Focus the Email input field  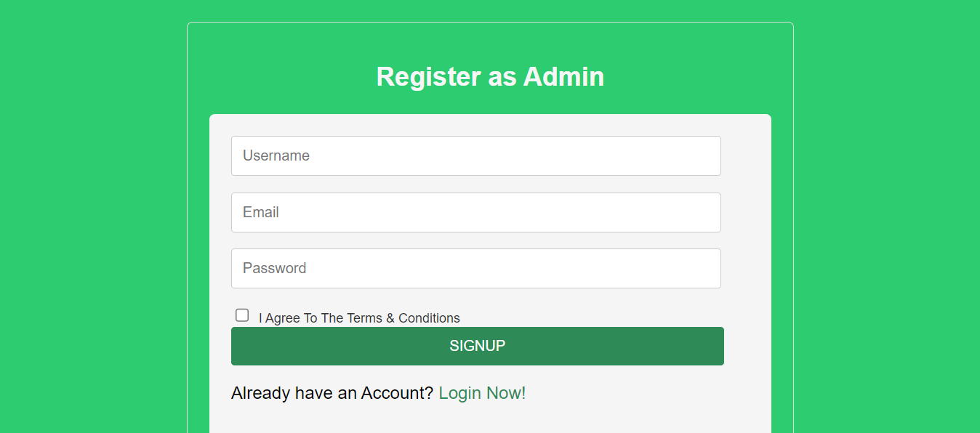475,212
